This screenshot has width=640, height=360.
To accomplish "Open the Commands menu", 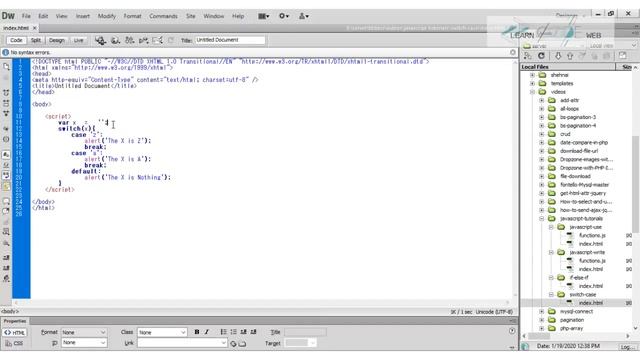I will (163, 16).
